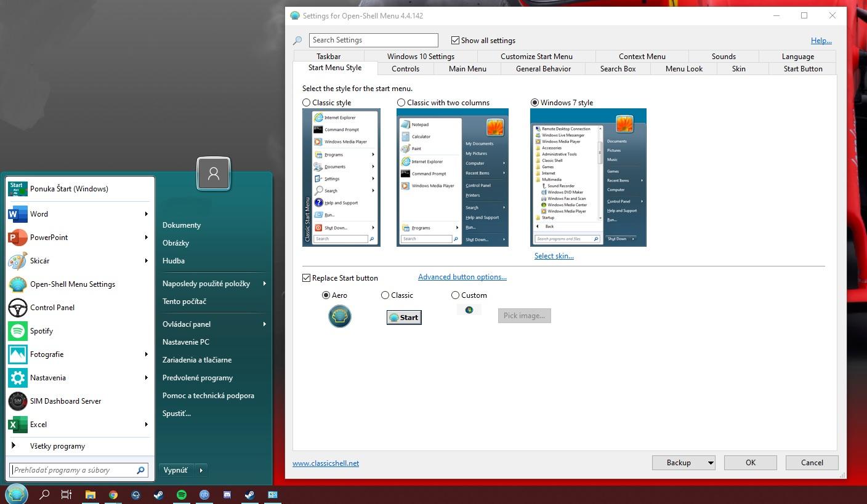Select the Classic style radio button

click(306, 102)
